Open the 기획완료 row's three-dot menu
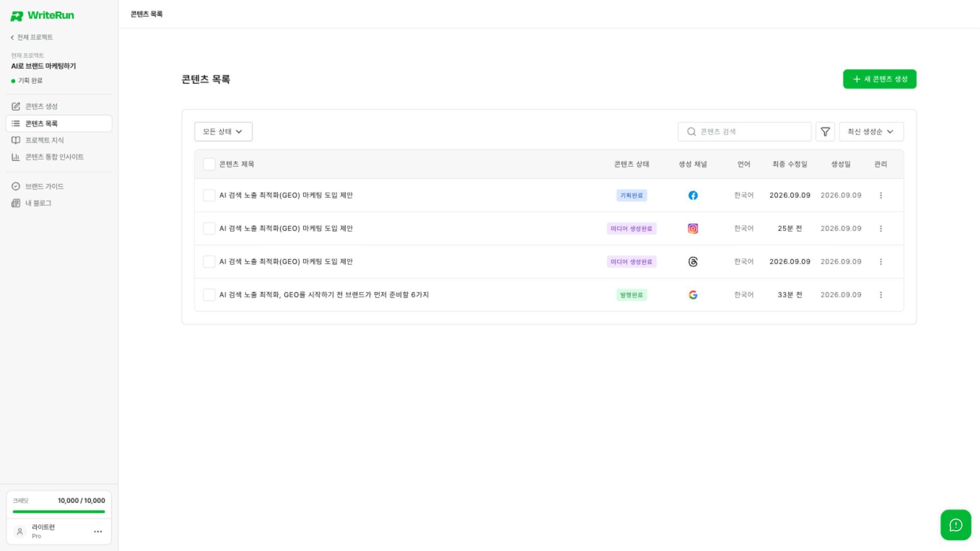 tap(880, 195)
